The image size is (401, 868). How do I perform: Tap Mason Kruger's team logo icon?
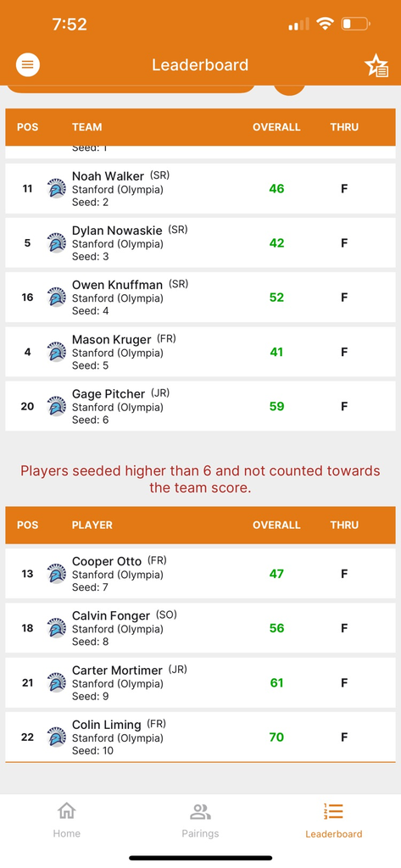point(57,352)
